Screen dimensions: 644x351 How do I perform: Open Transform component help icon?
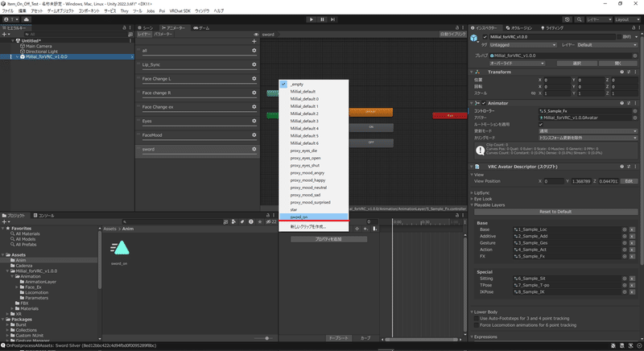point(621,72)
